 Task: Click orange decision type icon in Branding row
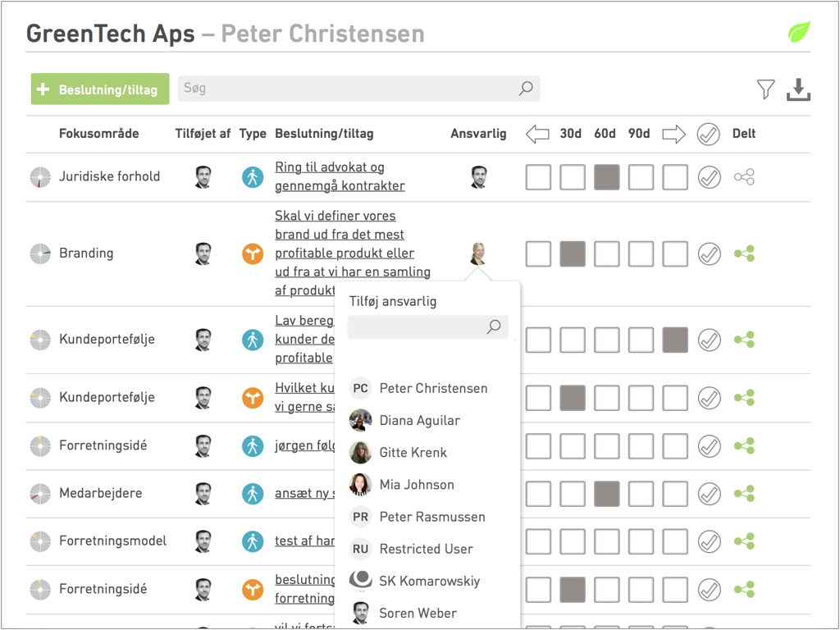253,253
